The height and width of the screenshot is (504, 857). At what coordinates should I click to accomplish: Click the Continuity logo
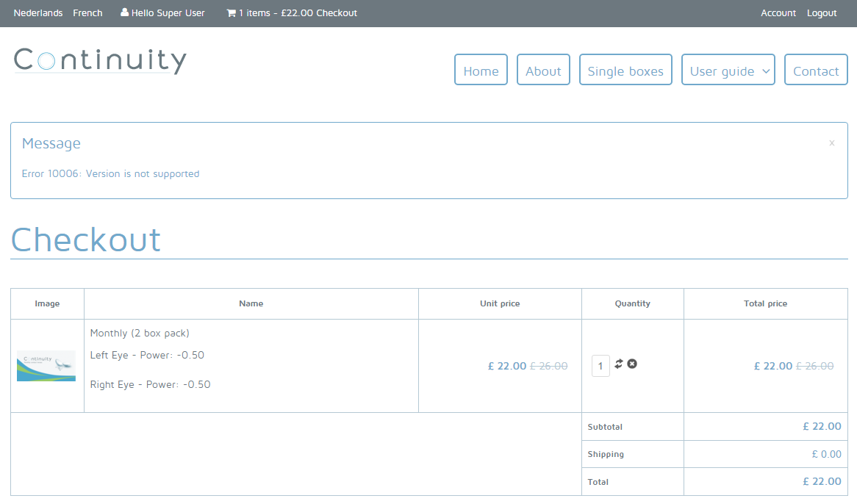point(100,61)
